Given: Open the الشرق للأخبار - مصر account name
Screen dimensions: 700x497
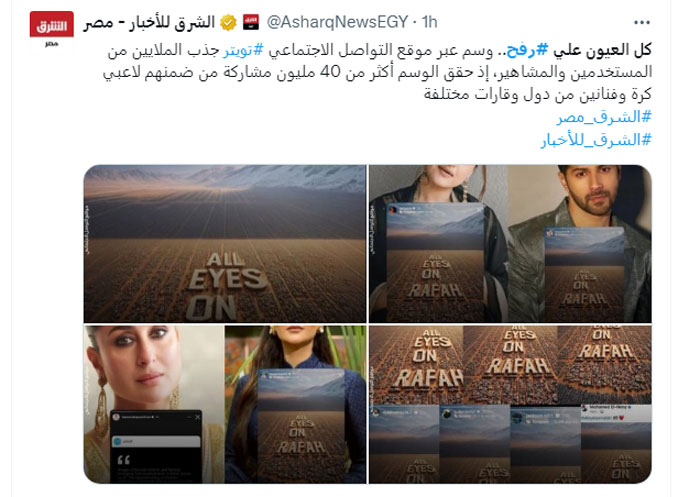Looking at the screenshot, I should (150, 22).
